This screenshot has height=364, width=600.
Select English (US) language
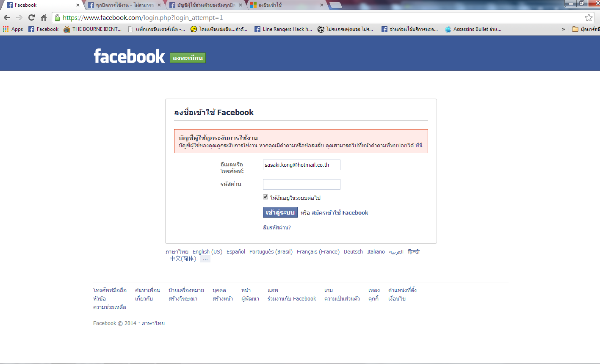tap(207, 252)
